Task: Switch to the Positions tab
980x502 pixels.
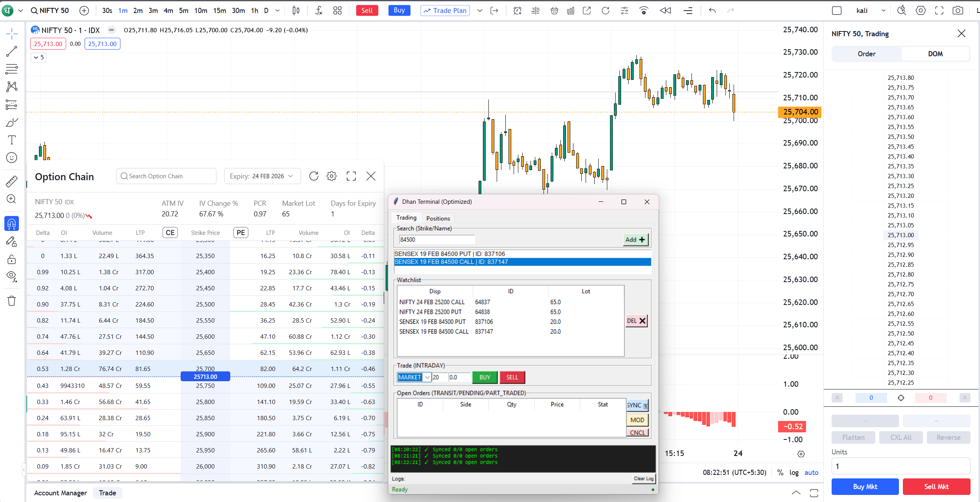Action: 438,218
